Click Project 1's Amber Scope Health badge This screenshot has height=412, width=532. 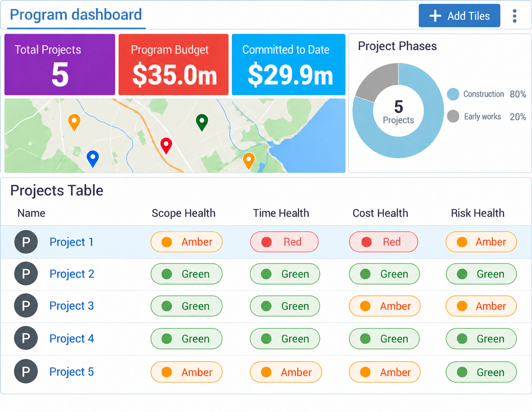coord(187,242)
